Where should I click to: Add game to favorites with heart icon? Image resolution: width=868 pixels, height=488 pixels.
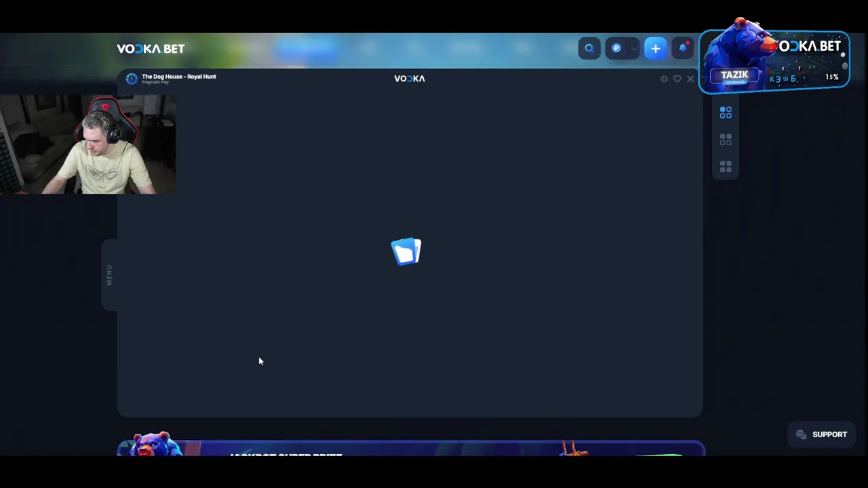[x=677, y=79]
